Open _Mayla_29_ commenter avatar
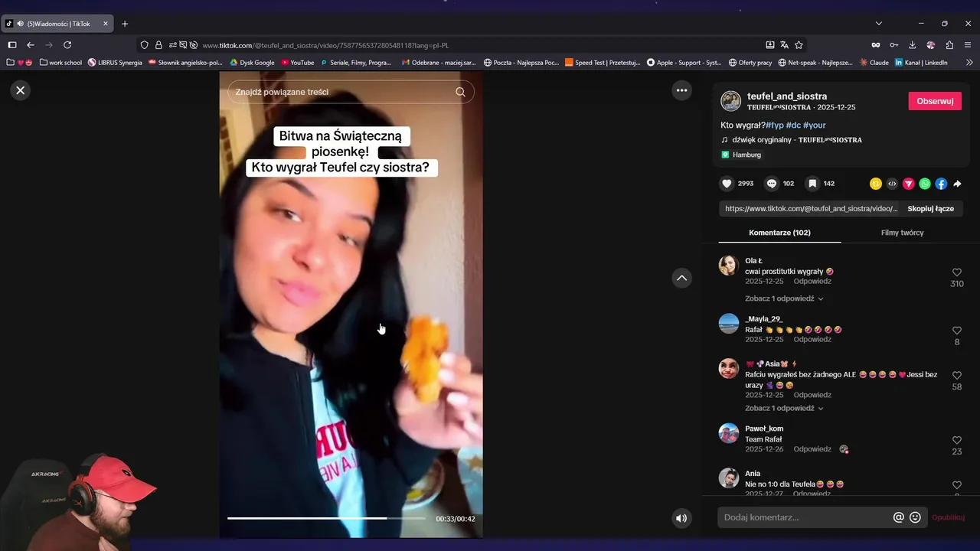 [729, 324]
